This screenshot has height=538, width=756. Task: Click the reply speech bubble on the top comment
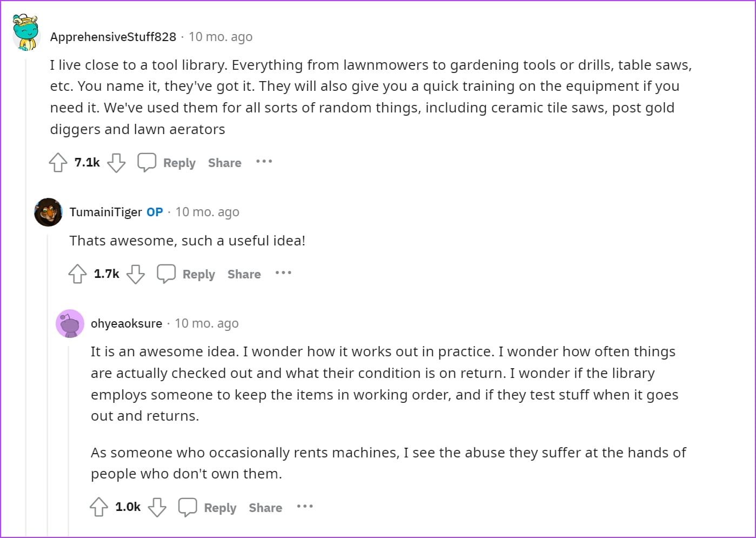[x=147, y=162]
